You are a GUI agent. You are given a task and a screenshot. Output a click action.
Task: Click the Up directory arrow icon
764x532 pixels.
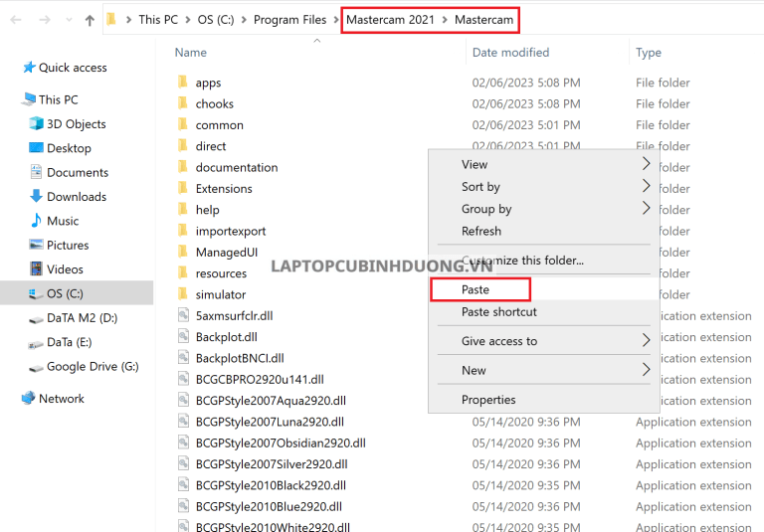point(90,20)
